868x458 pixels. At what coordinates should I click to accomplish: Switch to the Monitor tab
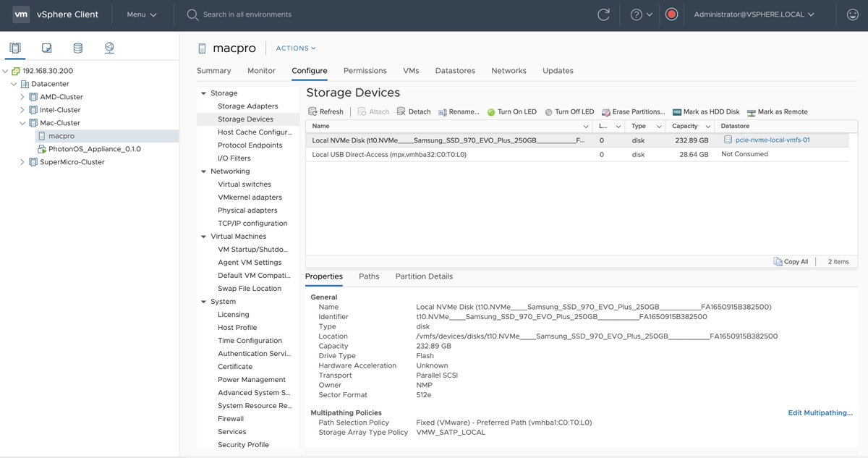pyautogui.click(x=261, y=71)
